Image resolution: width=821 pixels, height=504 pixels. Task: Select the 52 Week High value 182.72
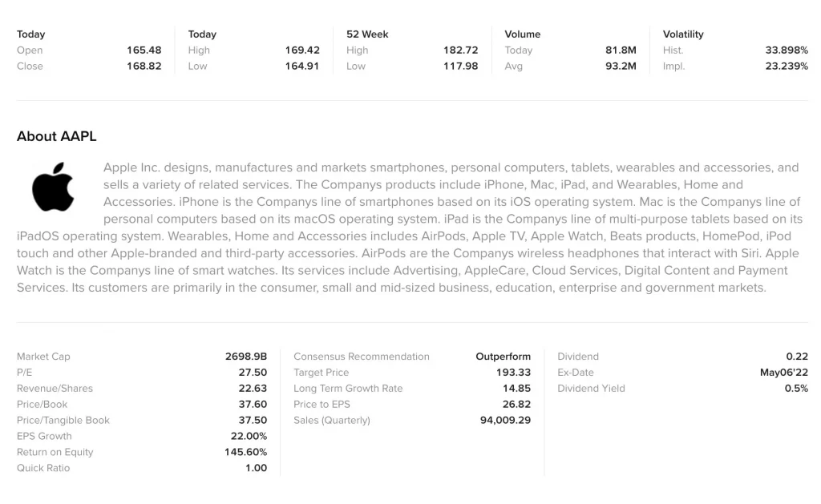(460, 50)
